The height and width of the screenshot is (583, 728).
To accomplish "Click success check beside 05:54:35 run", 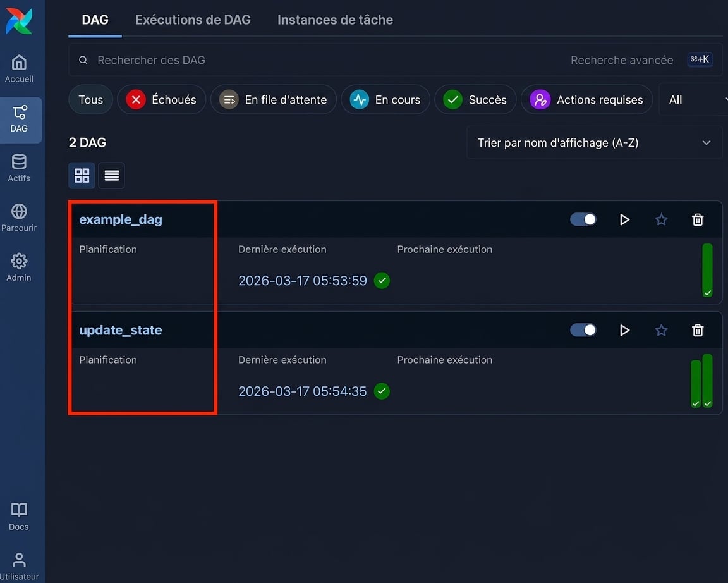I will coord(382,391).
